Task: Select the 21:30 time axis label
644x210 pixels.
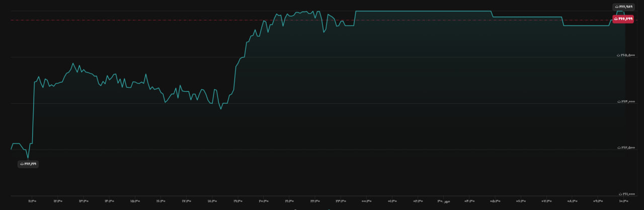Action: 289,201
